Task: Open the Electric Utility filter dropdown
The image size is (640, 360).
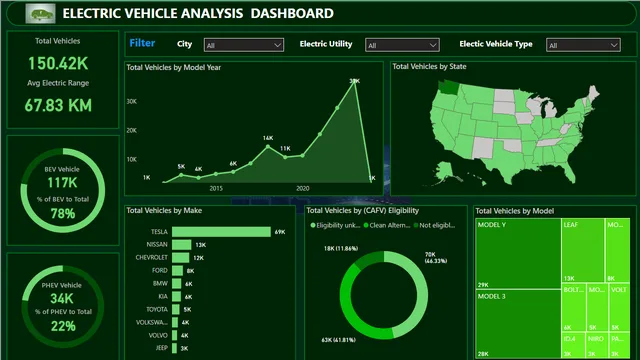Action: [x=402, y=45]
